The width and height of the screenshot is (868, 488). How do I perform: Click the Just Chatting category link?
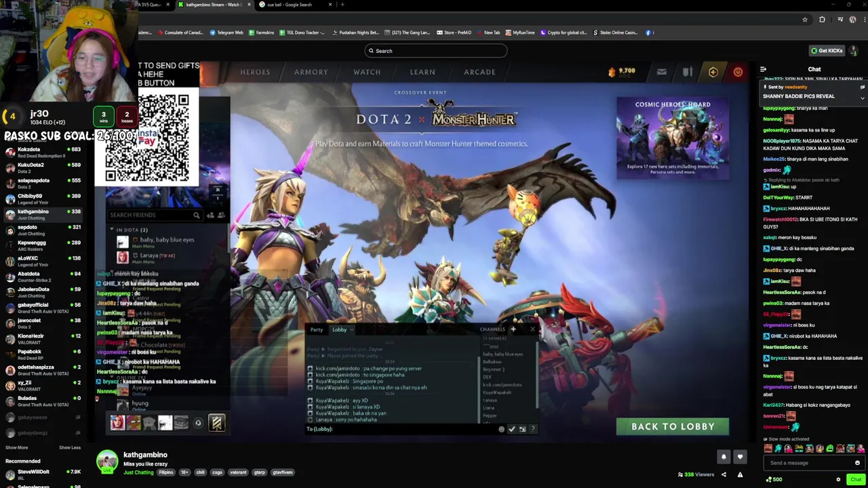click(x=138, y=472)
